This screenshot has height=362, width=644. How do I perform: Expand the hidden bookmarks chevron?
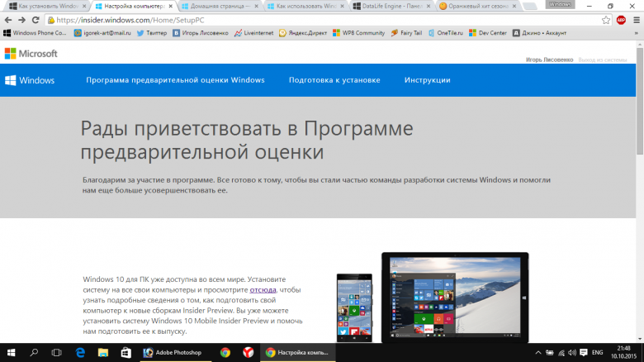637,33
